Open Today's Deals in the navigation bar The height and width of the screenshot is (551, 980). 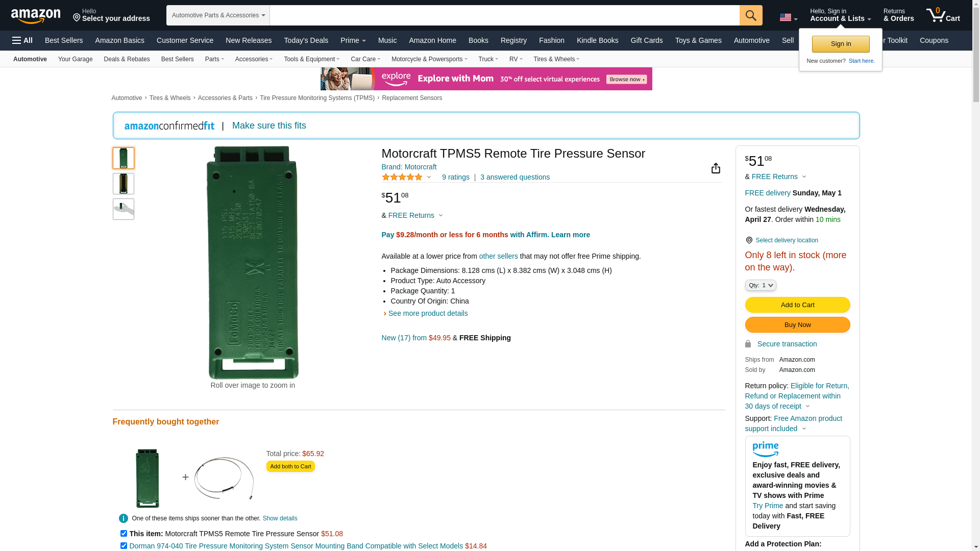[306, 40]
